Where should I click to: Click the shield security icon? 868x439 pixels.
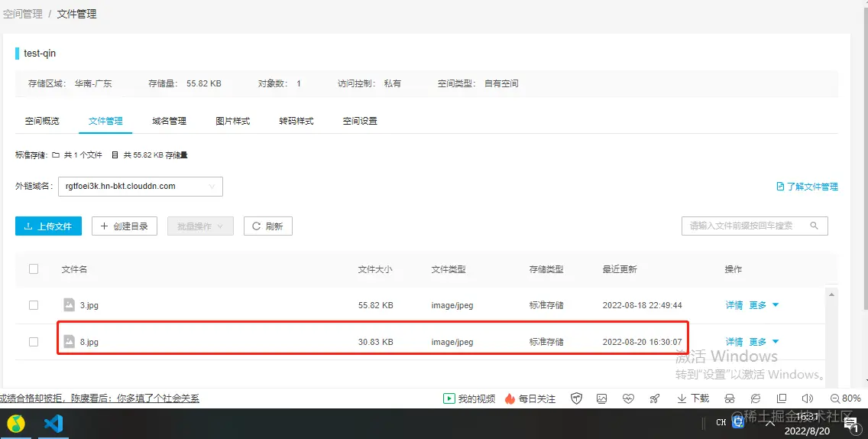tap(576, 398)
